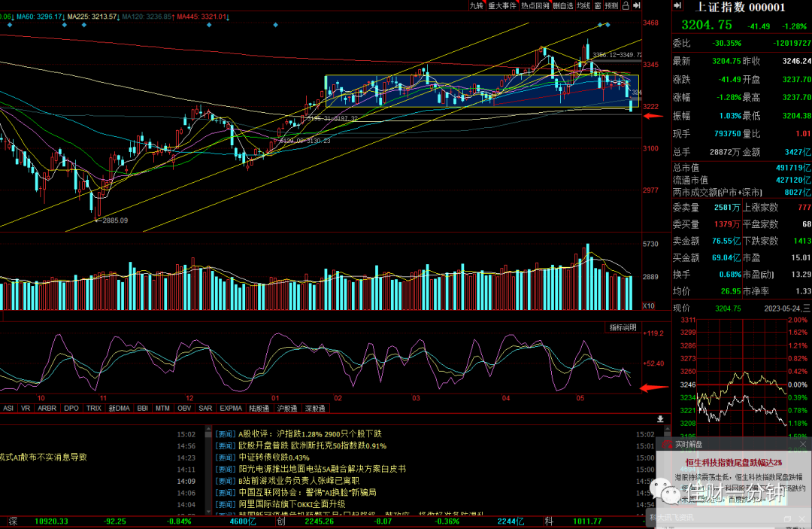Open the 沪股通 tab
This screenshot has height=529, width=812.
click(287, 409)
